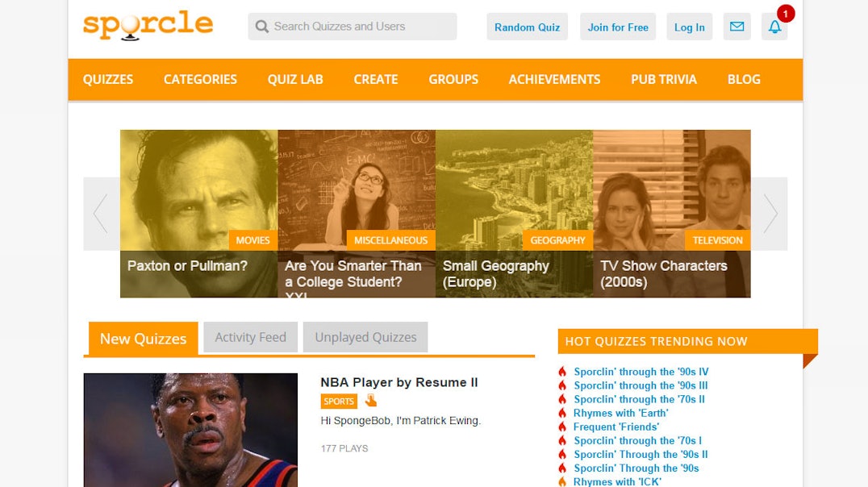Open Sporclin' through the '70s I

tap(638, 441)
